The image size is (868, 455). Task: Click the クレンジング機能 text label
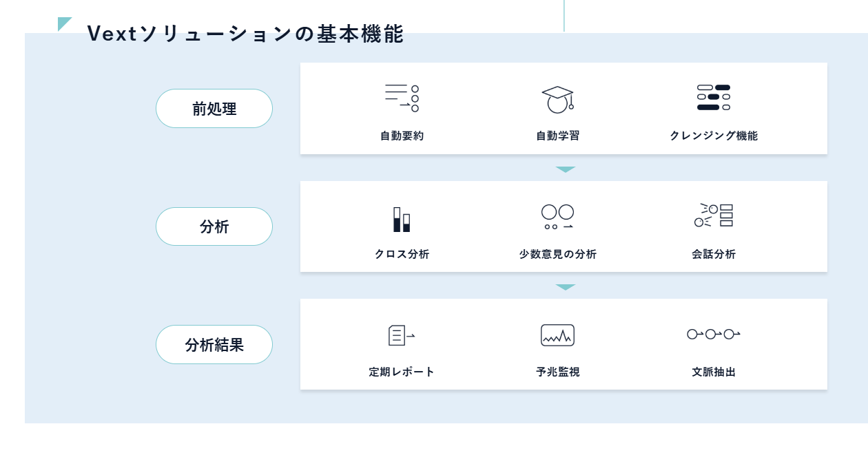pos(714,136)
